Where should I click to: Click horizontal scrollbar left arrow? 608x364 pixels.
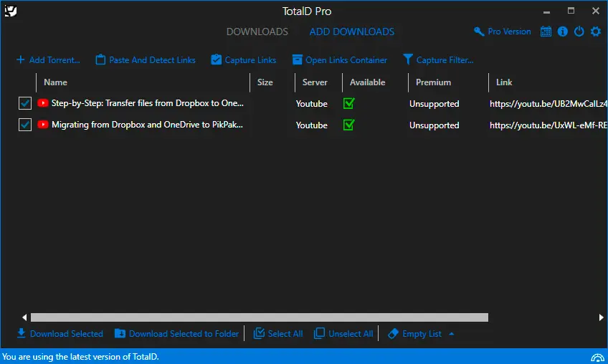click(x=24, y=317)
